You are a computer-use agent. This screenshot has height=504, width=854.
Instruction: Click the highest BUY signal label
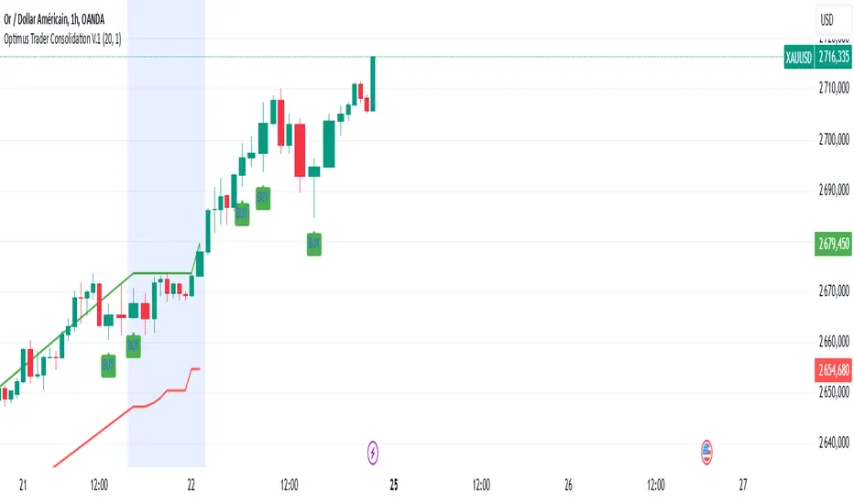tap(263, 197)
